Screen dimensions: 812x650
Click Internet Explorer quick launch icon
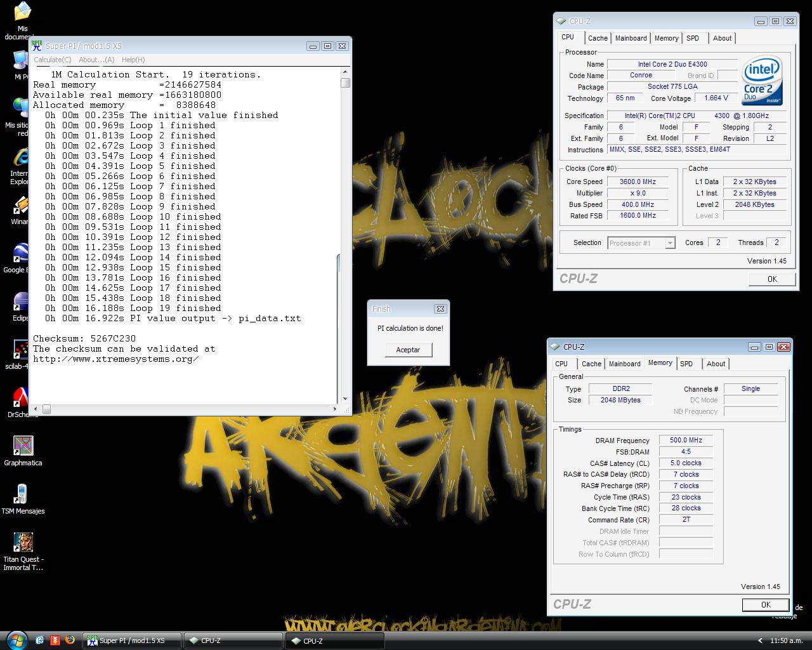click(x=41, y=640)
